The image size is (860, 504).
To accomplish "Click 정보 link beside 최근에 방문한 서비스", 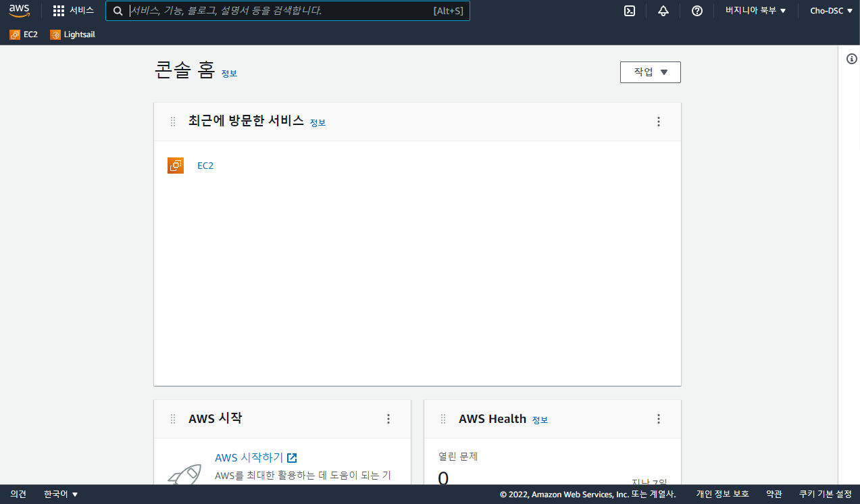I will tap(318, 122).
